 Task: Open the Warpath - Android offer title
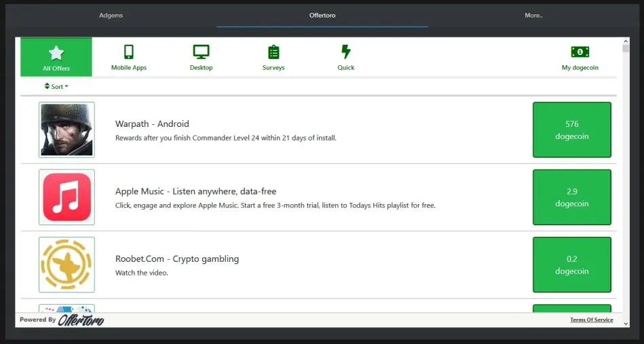152,124
